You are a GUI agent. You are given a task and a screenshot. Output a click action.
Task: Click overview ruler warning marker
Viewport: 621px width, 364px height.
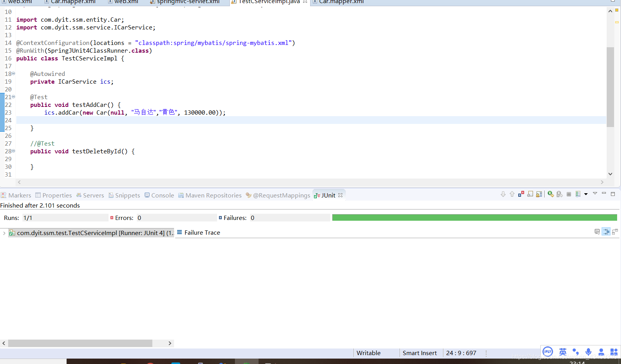click(617, 22)
